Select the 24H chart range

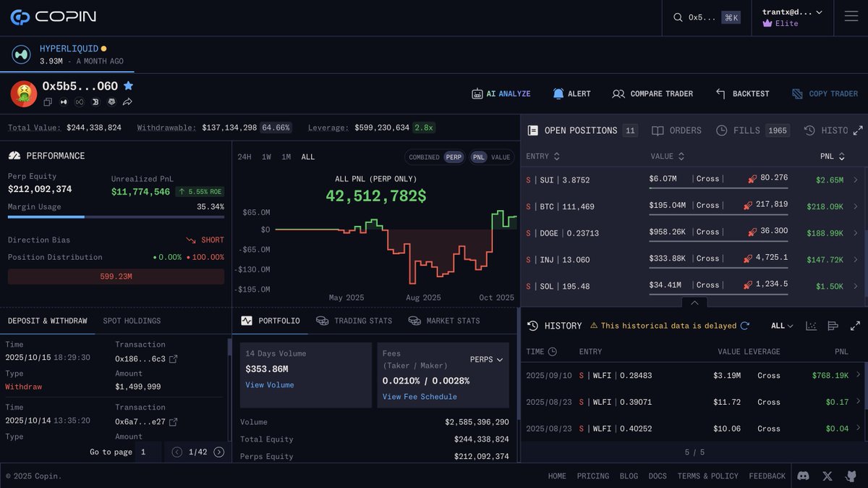tap(244, 157)
